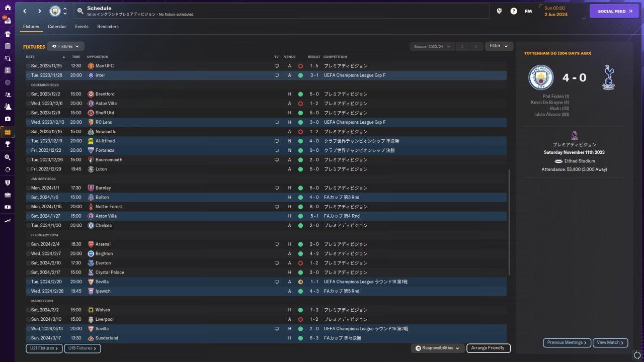Viewport: 644px width, 362px height.
Task: Open the briefcase icon in sidebar
Action: coord(8,195)
